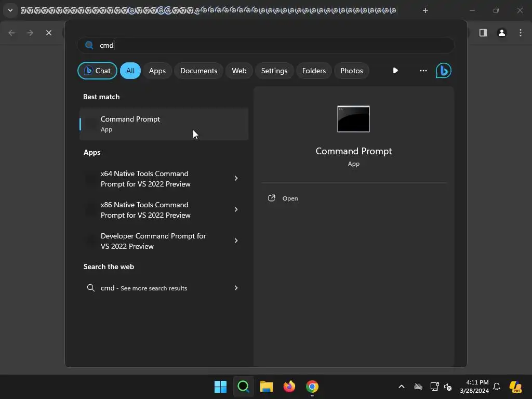The image size is (532, 399).
Task: Open Command Prompt best match result
Action: tap(164, 124)
